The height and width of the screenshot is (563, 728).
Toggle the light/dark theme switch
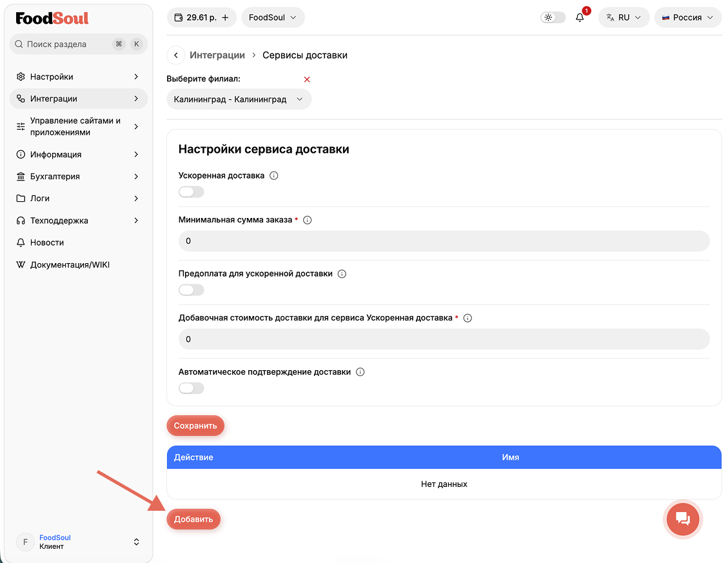[x=553, y=17]
